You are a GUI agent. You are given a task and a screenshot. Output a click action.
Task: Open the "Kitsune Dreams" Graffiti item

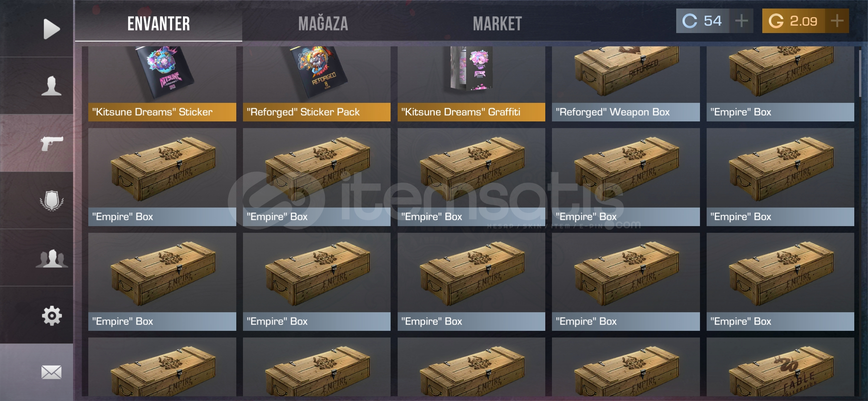click(x=471, y=84)
